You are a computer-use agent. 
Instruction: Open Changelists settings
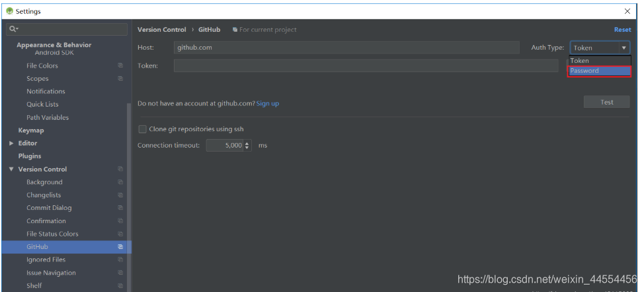(44, 195)
